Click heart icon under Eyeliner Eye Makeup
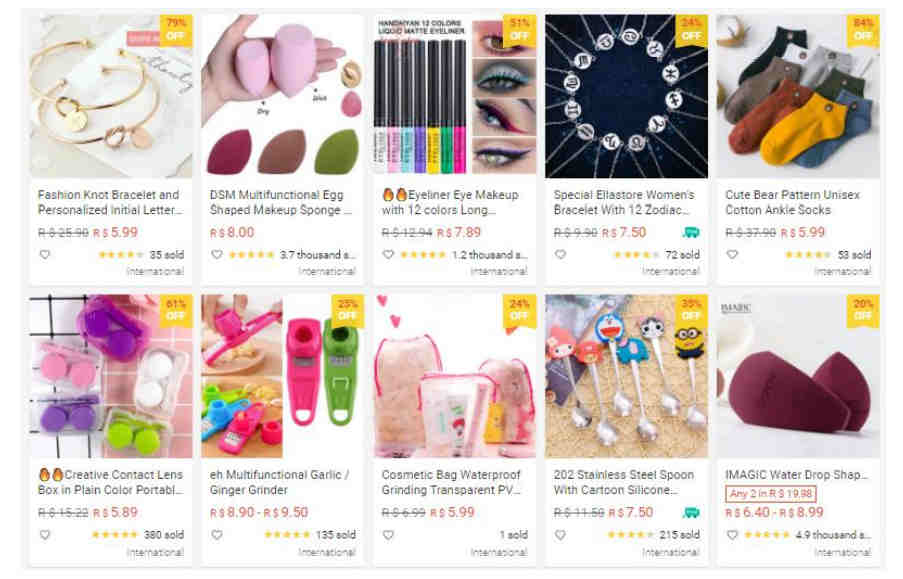This screenshot has height=579, width=903. tap(389, 255)
